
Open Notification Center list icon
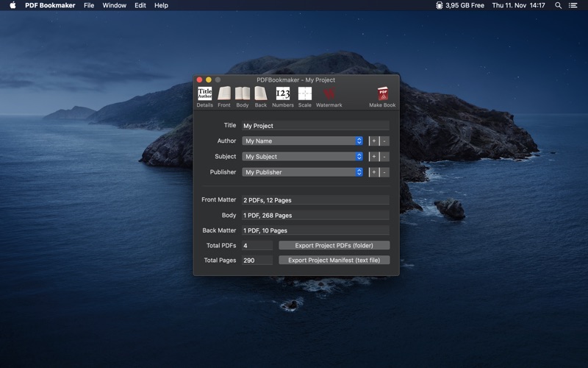(573, 5)
